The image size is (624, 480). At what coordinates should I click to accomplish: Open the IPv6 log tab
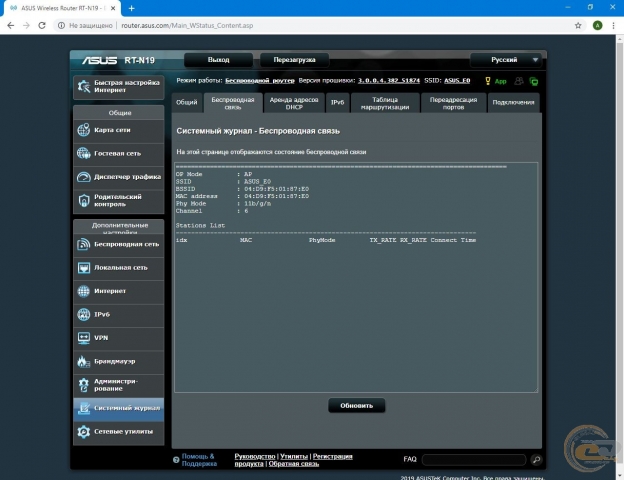click(337, 102)
